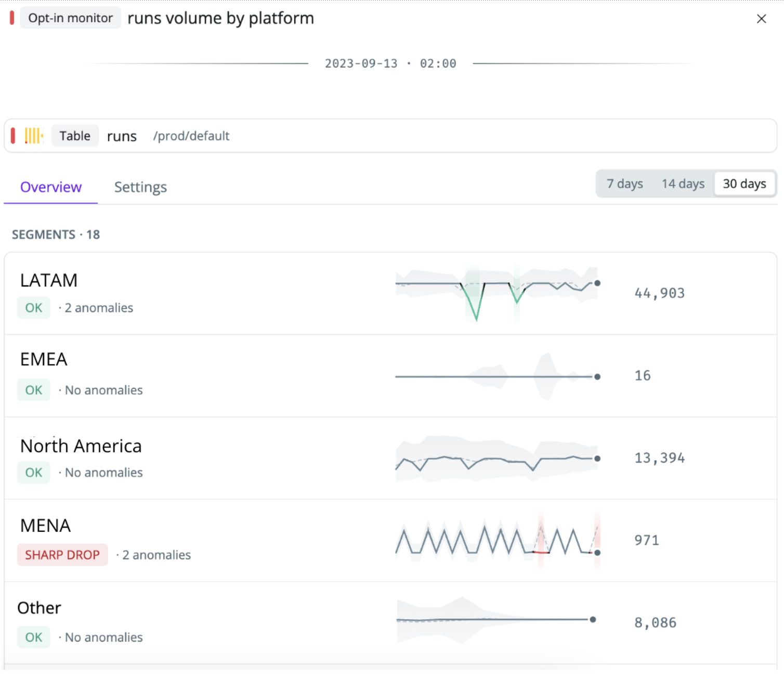Click the LATAM sparkline chart
Screen dimensions: 784x677
click(498, 293)
